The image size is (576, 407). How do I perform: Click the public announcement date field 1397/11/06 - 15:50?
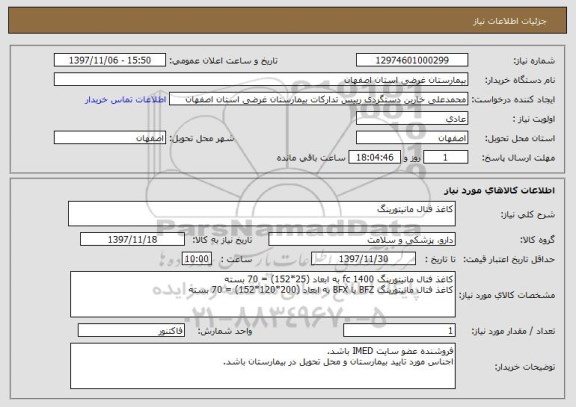pos(110,60)
